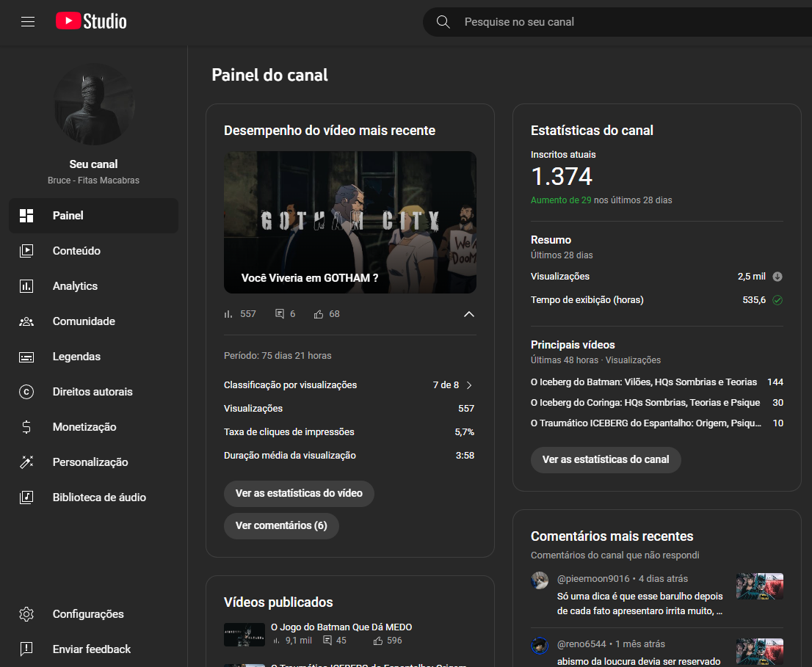812x667 pixels.
Task: Open the Conteúdo section icon
Action: (x=26, y=251)
